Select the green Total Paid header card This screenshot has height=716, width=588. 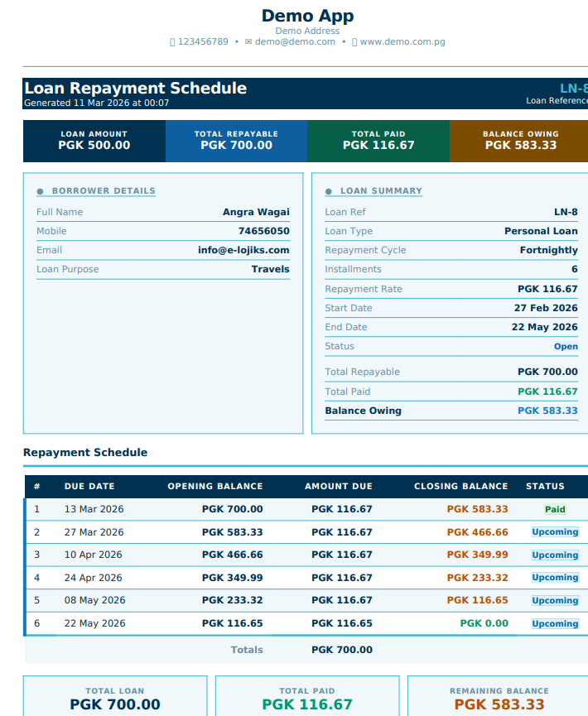click(378, 141)
